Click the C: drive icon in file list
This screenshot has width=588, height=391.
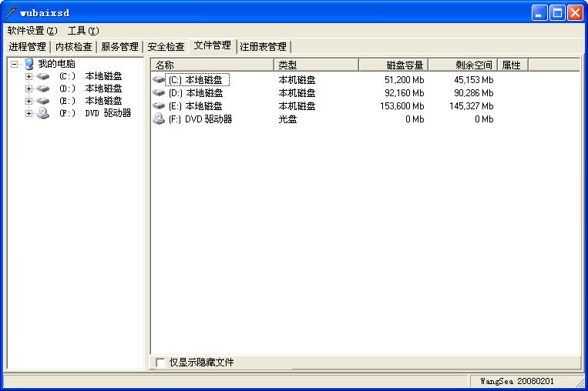pos(159,79)
